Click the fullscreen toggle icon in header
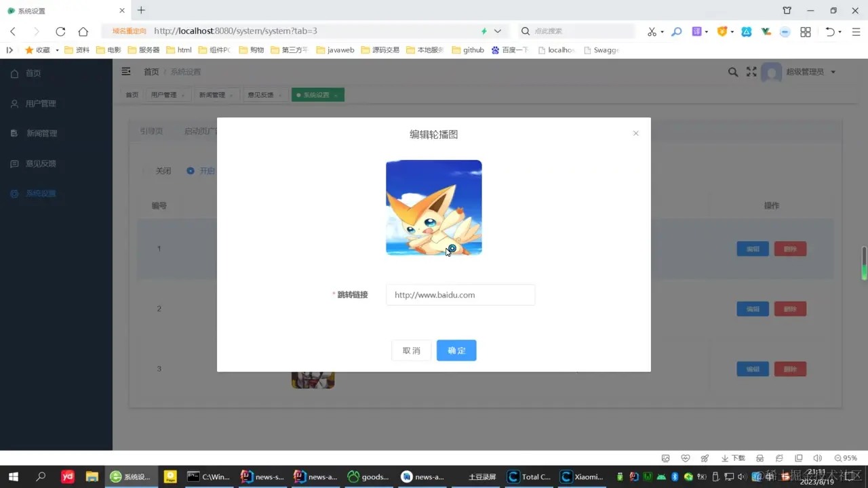Screen dimensions: 868x488 coord(751,72)
